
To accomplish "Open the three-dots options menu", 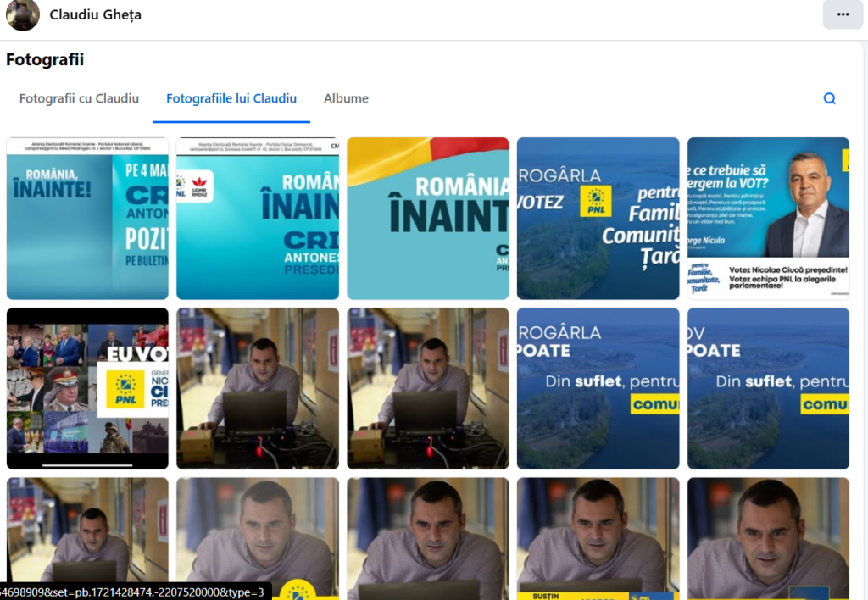I will (843, 14).
